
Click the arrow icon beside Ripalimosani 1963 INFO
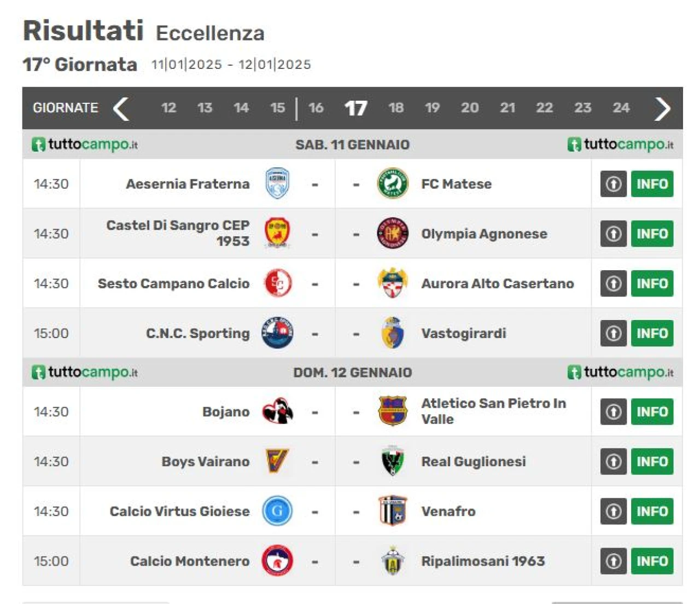[614, 561]
